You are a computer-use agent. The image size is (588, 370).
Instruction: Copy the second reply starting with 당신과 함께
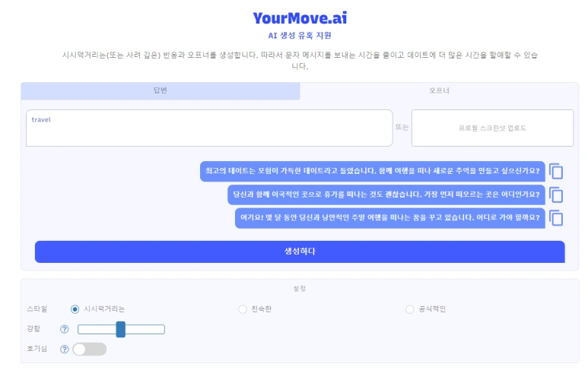(556, 194)
